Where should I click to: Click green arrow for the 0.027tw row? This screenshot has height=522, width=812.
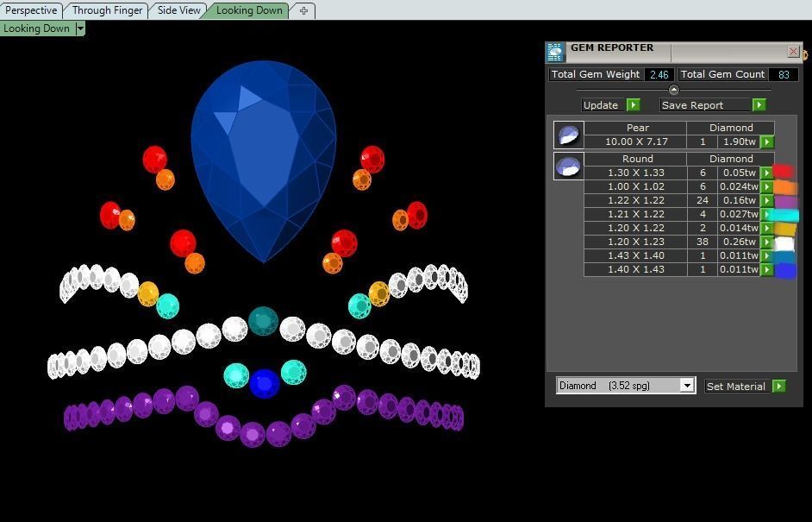tap(766, 214)
